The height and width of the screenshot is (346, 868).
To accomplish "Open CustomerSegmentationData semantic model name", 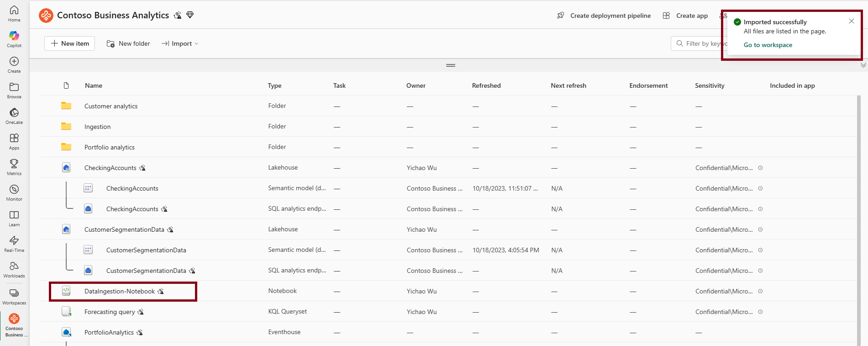I will pyautogui.click(x=146, y=250).
